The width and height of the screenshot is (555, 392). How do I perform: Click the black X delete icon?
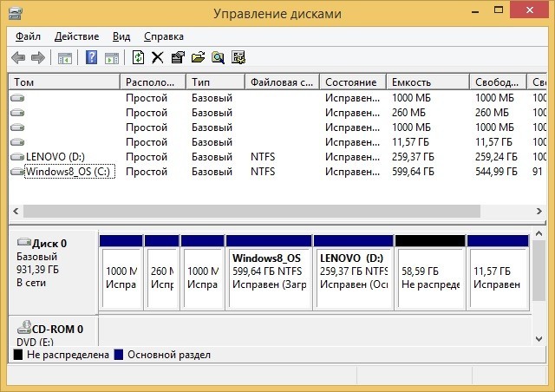click(x=157, y=58)
